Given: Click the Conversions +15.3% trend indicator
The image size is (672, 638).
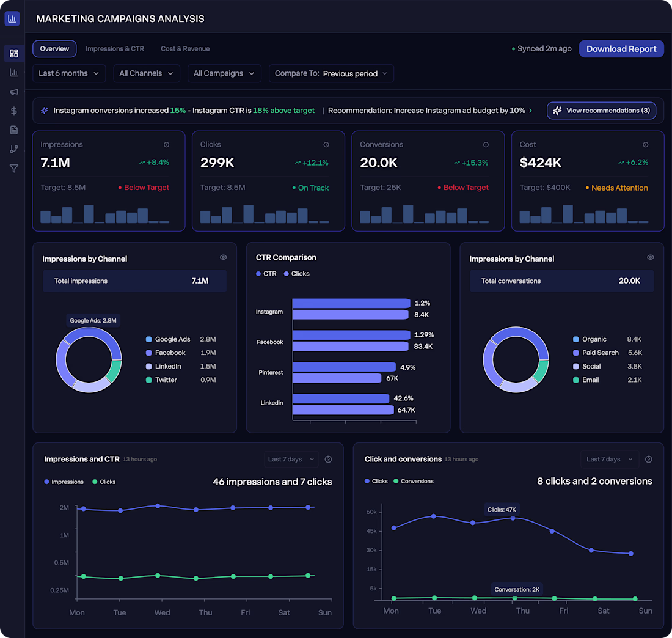Looking at the screenshot, I should 471,163.
